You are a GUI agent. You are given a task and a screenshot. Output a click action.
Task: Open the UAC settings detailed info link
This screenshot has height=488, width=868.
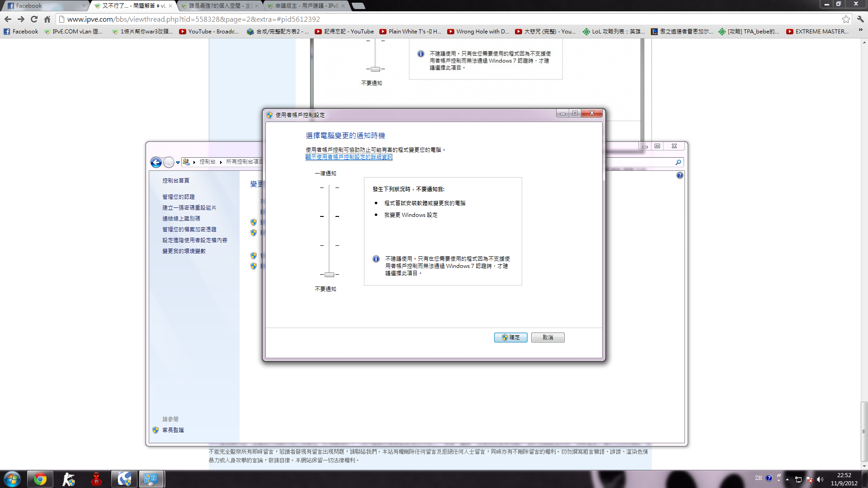[x=349, y=157]
